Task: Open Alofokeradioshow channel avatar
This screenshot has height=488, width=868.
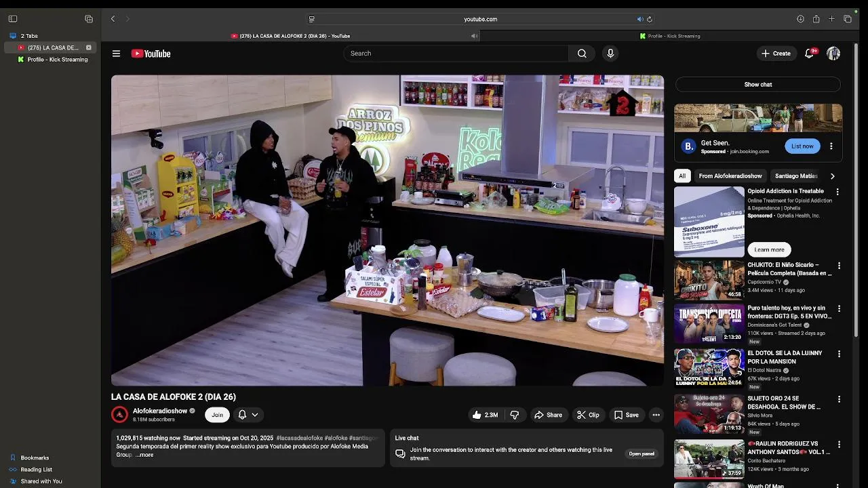Action: click(x=119, y=415)
